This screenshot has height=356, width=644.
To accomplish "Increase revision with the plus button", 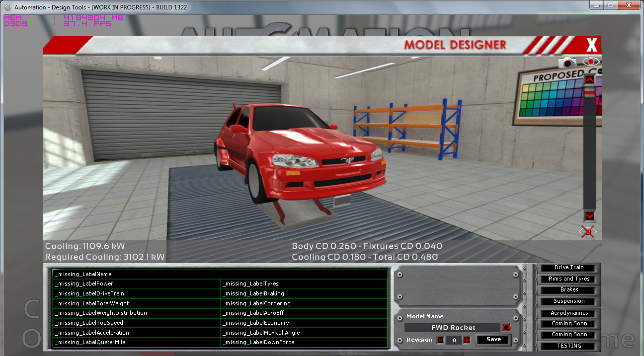I will (467, 340).
